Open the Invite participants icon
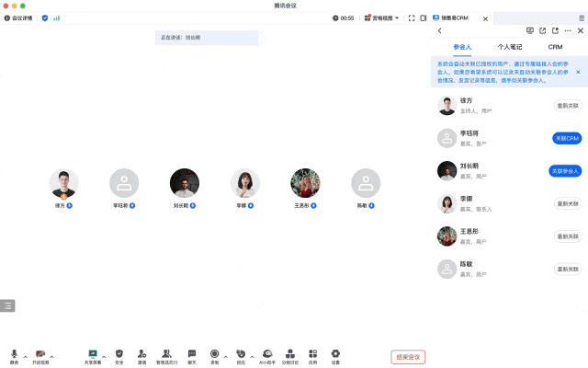588x368 pixels. 142,355
